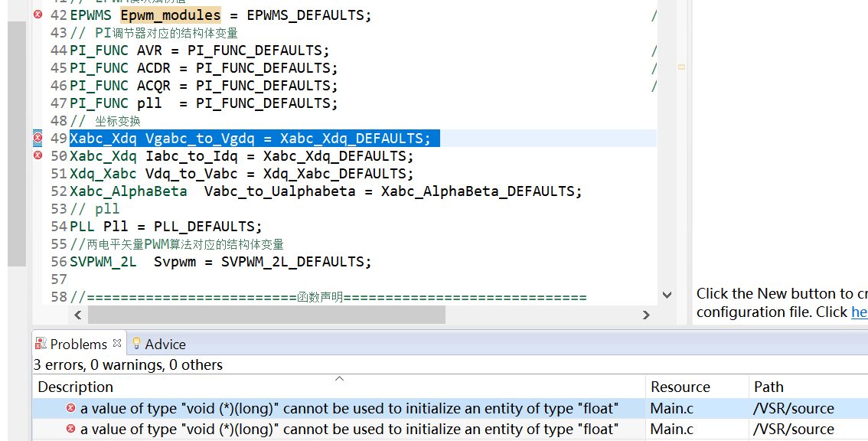868x441 pixels.
Task: Click the lightbulb icon on the Advice tab
Action: coord(136,344)
